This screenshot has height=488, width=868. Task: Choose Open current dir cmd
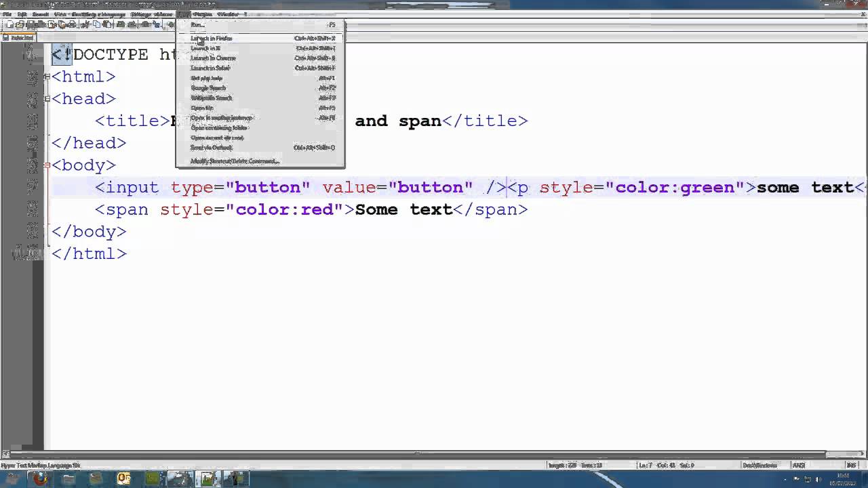pos(260,138)
